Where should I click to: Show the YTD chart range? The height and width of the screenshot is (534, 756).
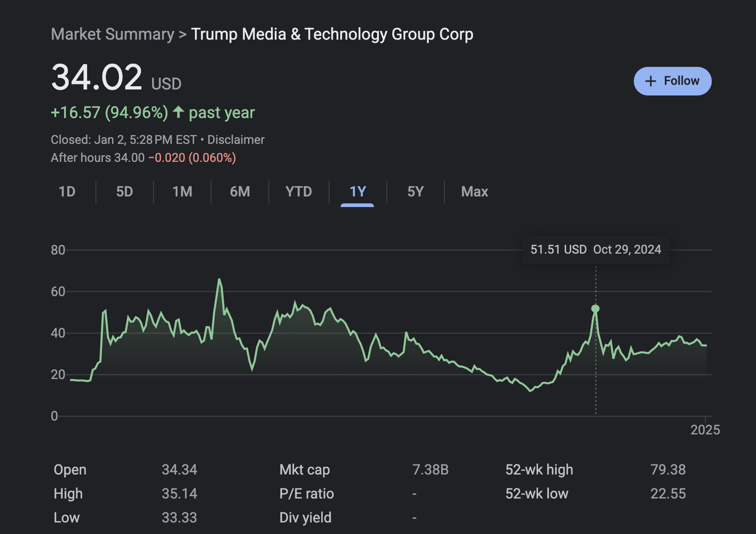pos(299,191)
